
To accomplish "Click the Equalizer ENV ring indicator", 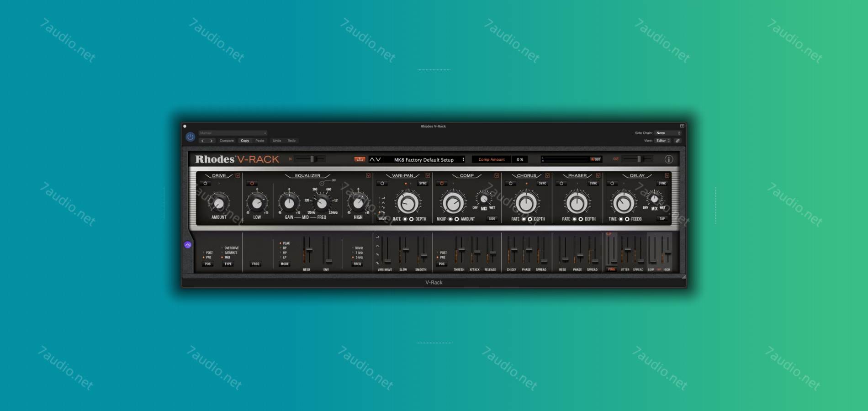I will pos(322,184).
